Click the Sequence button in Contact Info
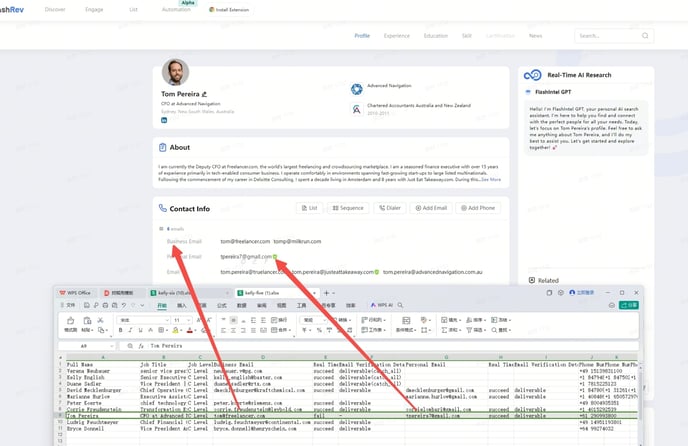 click(x=348, y=208)
